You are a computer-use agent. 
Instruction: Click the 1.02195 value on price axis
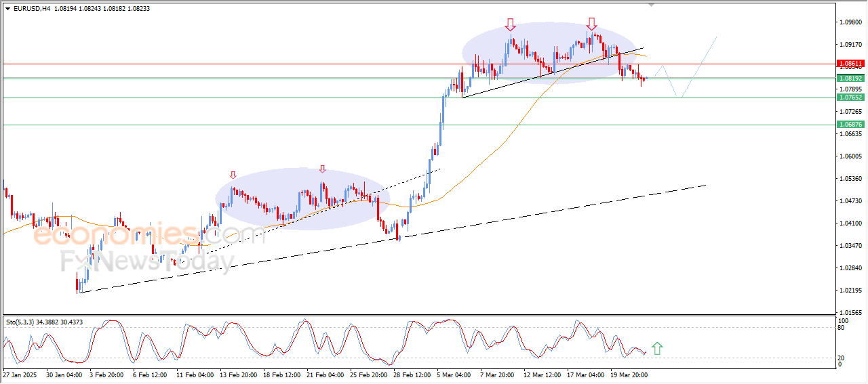(852, 291)
